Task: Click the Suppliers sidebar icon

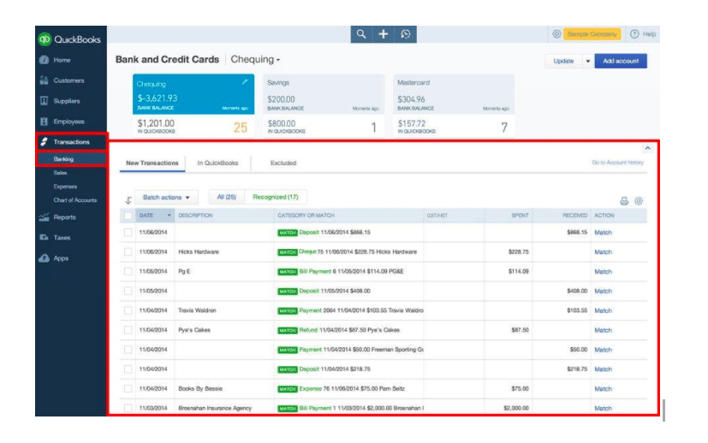Action: (x=44, y=101)
